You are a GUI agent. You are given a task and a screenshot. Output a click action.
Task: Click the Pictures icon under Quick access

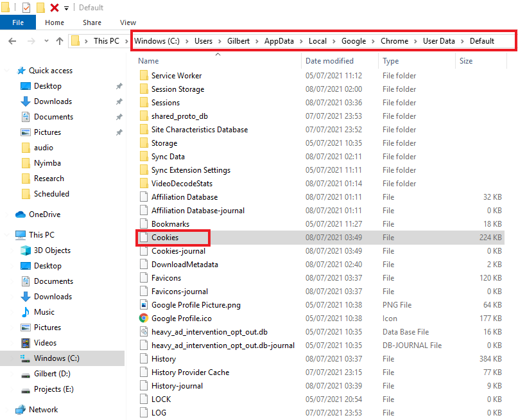pyautogui.click(x=26, y=132)
